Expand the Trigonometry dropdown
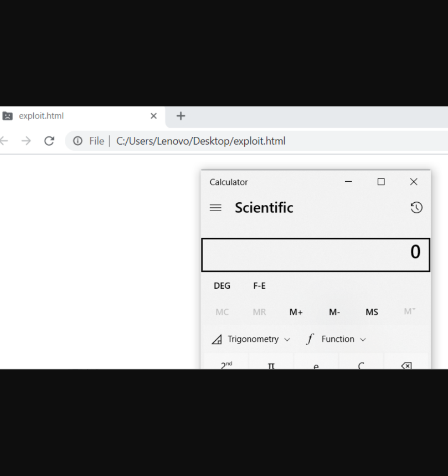This screenshot has width=448, height=476. 251,339
